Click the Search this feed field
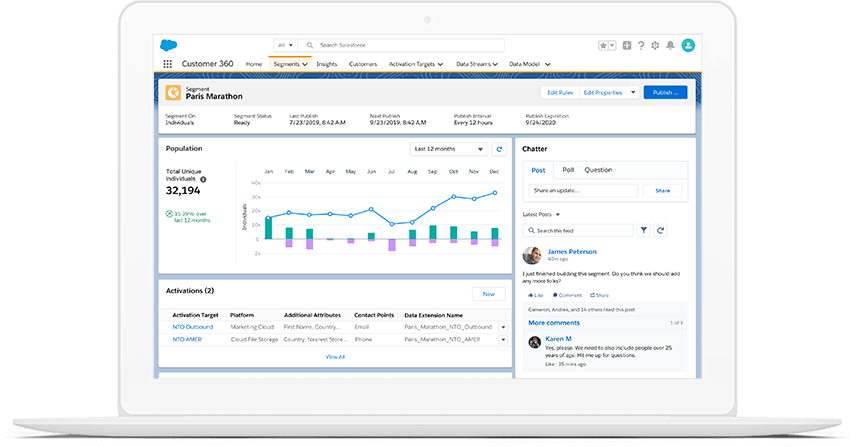857x447 pixels. 578,231
